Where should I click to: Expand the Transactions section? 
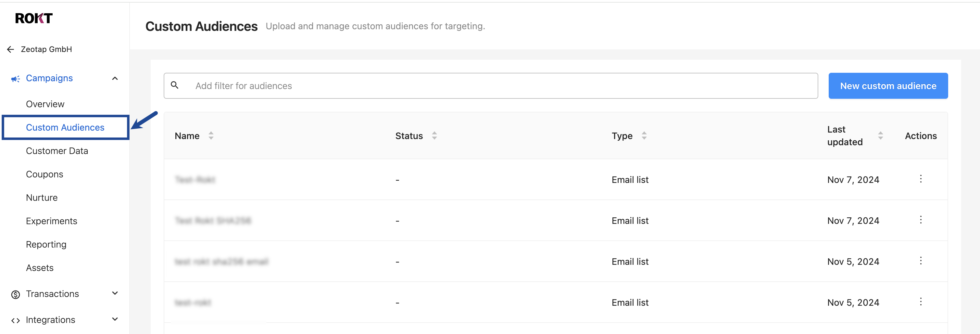click(x=115, y=293)
